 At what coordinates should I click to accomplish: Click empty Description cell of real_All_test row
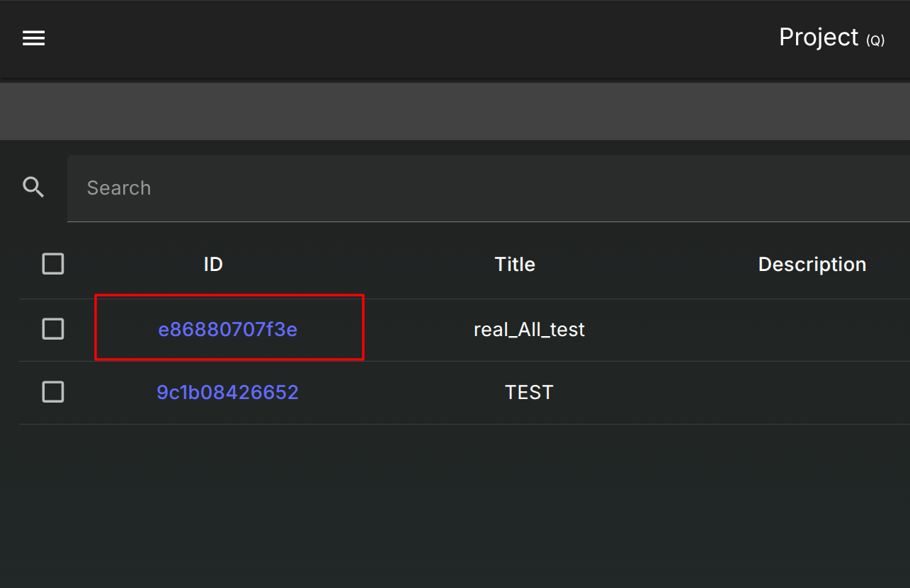point(812,329)
